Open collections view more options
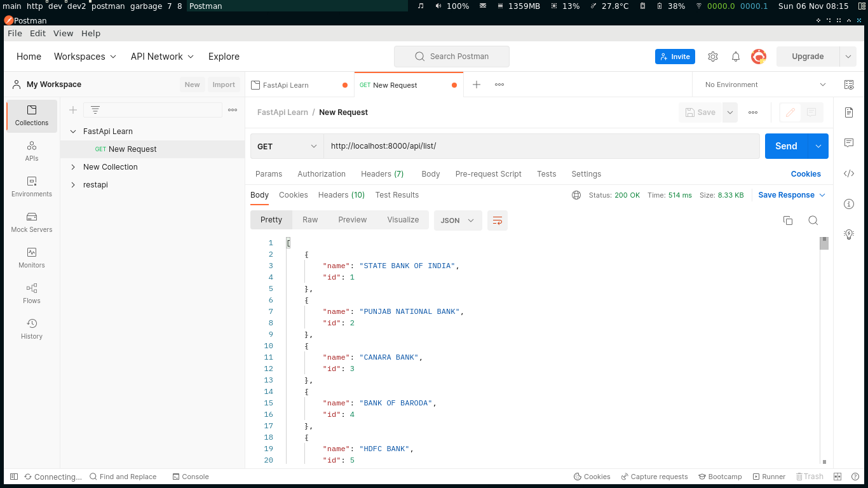The width and height of the screenshot is (868, 488). pos(233,110)
